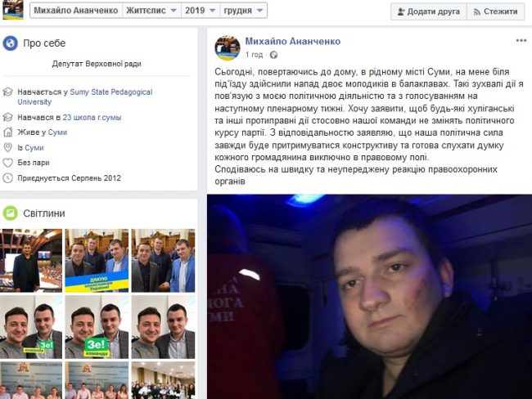Screen dimensions: 532x399
Task: Click the globe privacy icon beside 1 год
Action: click(x=273, y=55)
